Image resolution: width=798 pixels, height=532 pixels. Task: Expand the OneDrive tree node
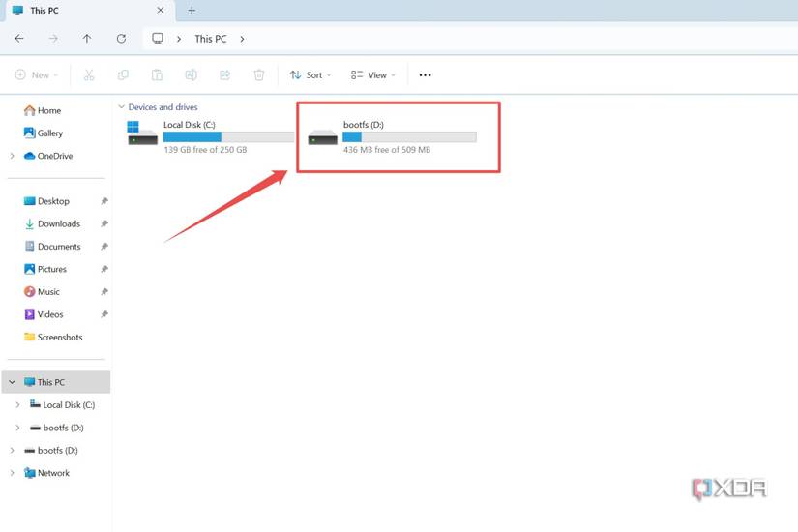click(12, 156)
